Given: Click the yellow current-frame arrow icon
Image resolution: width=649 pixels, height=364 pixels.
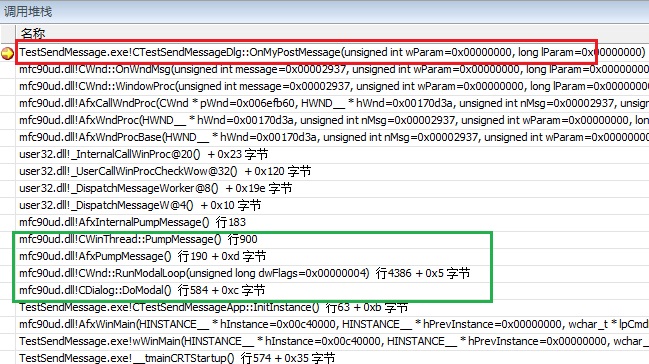Looking at the screenshot, I should pos(7,53).
